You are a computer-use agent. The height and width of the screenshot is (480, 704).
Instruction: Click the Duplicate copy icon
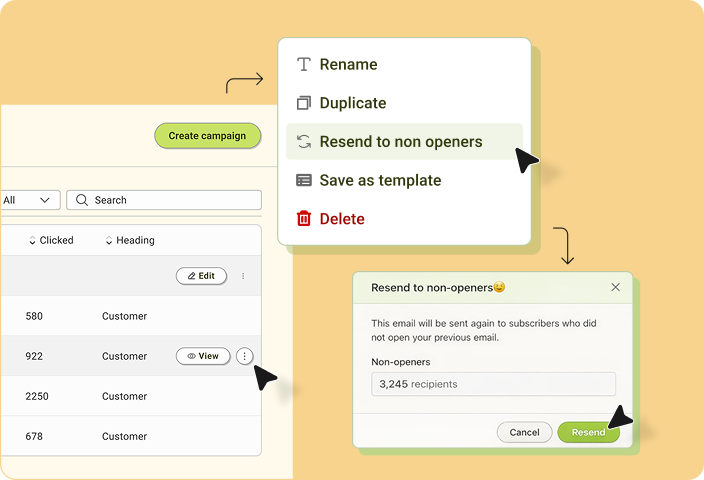click(304, 103)
